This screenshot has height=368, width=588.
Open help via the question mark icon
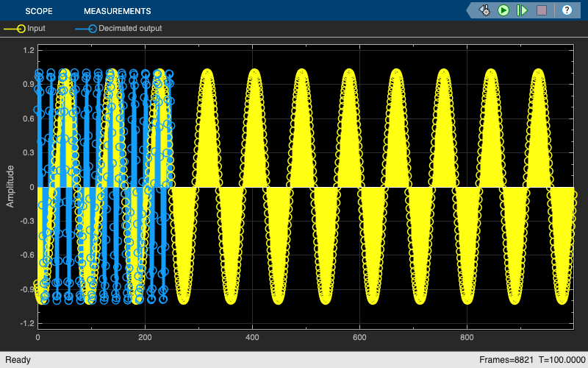567,10
